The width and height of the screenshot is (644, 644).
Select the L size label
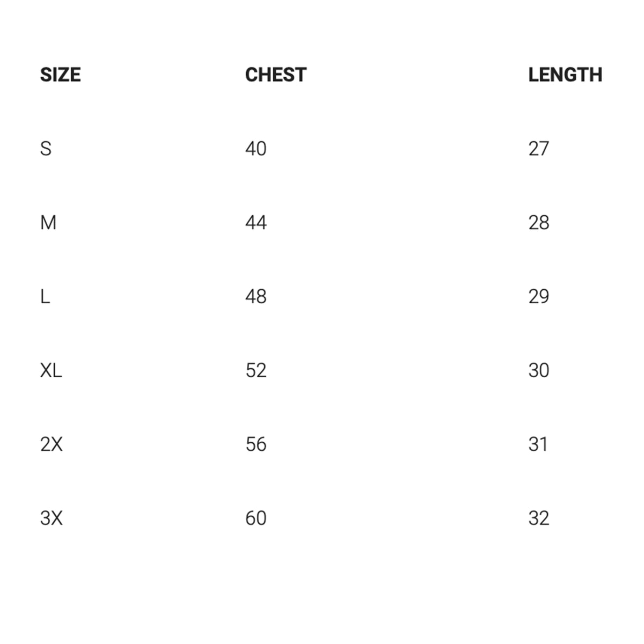(x=45, y=297)
